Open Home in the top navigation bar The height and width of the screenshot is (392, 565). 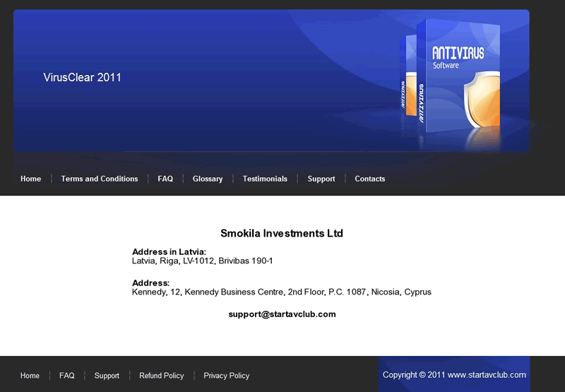point(30,179)
